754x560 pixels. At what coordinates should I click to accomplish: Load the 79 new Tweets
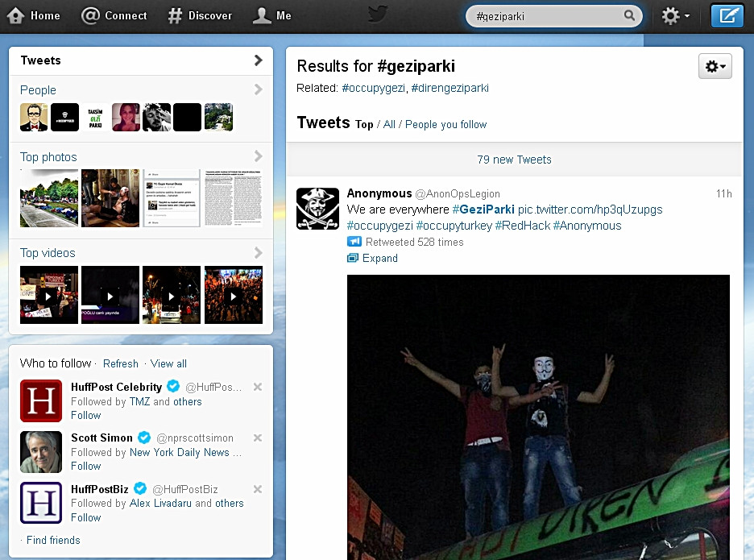[514, 160]
